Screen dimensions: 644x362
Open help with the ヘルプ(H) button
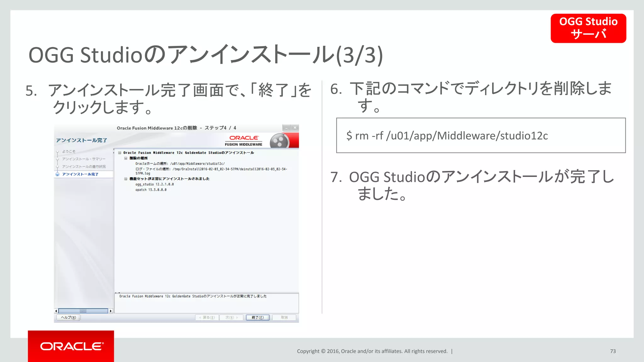[x=68, y=317]
